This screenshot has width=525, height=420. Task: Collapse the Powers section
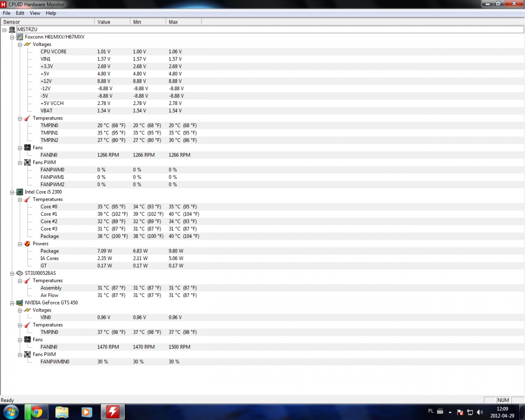click(20, 244)
